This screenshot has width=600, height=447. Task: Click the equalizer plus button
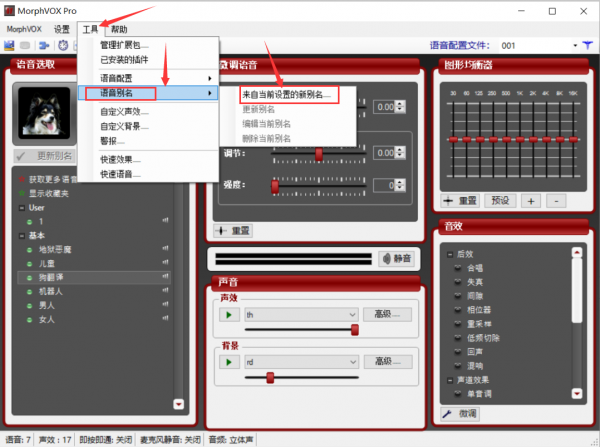pos(531,201)
